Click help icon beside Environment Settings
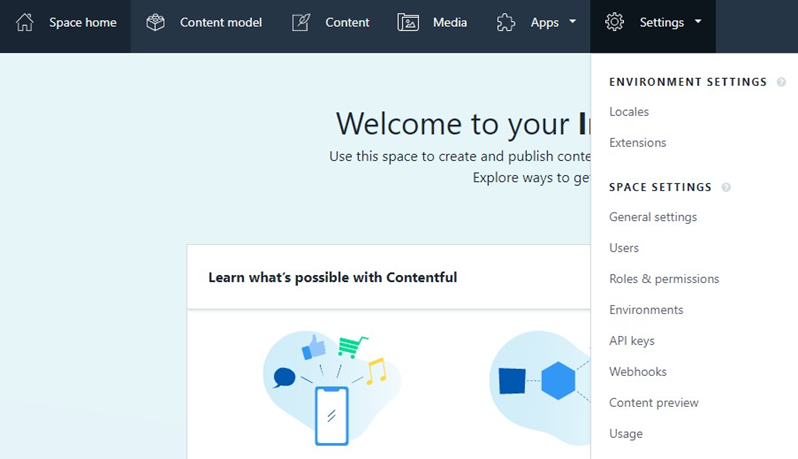This screenshot has width=798, height=459. click(x=781, y=82)
